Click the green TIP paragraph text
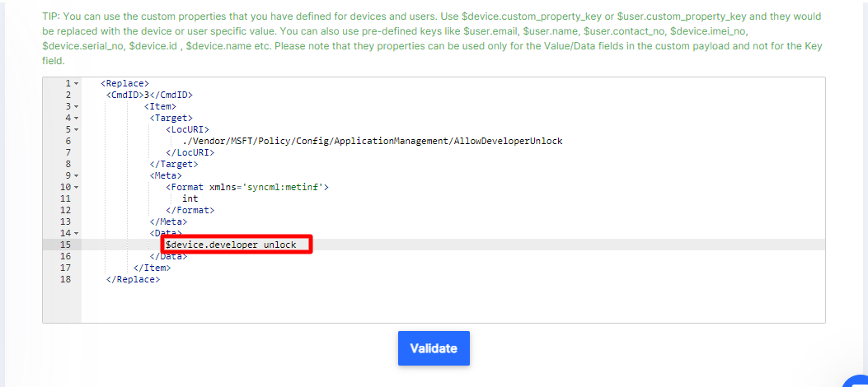868x387 pixels. 432,38
